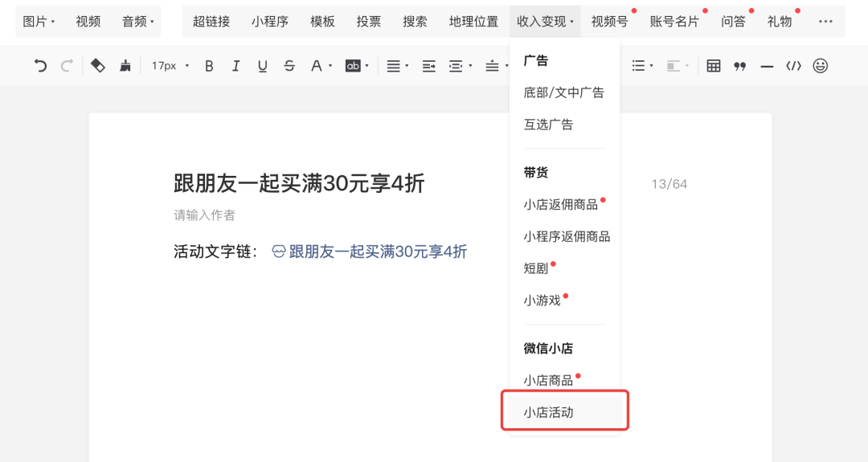Open the 跟朋友一起买满30元享4折 activity link
This screenshot has height=462, width=868.
point(377,251)
